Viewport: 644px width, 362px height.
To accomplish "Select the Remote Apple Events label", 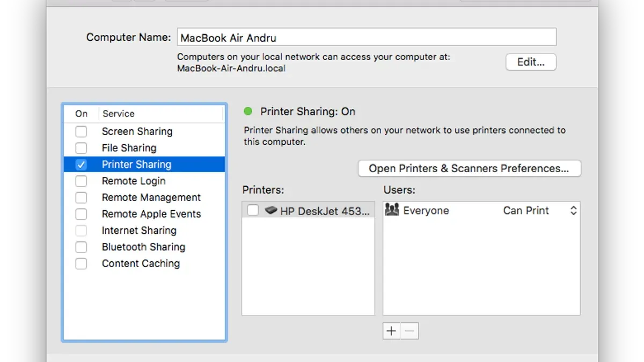I will [x=151, y=214].
